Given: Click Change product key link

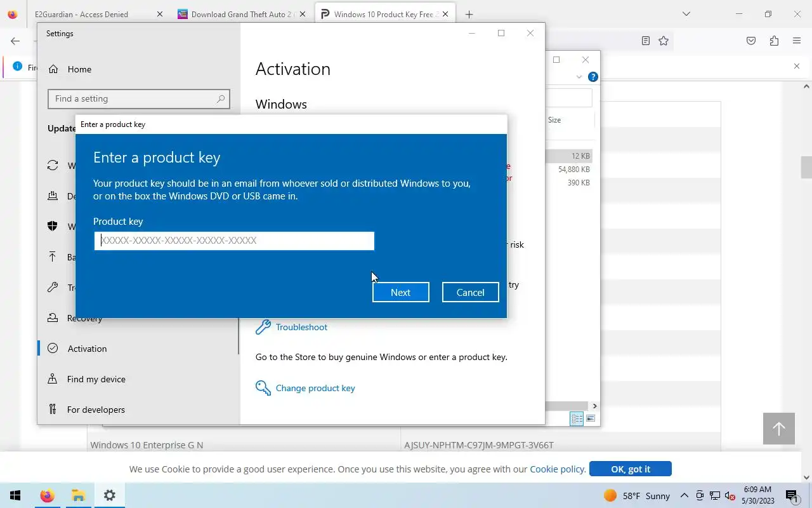Looking at the screenshot, I should [x=315, y=388].
